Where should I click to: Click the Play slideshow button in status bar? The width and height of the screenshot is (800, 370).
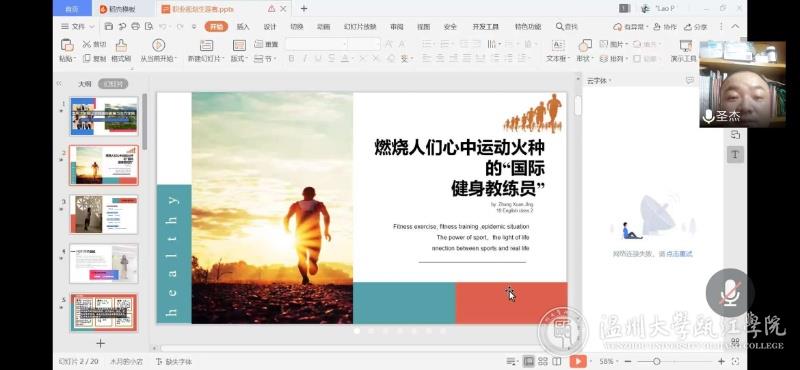click(578, 361)
